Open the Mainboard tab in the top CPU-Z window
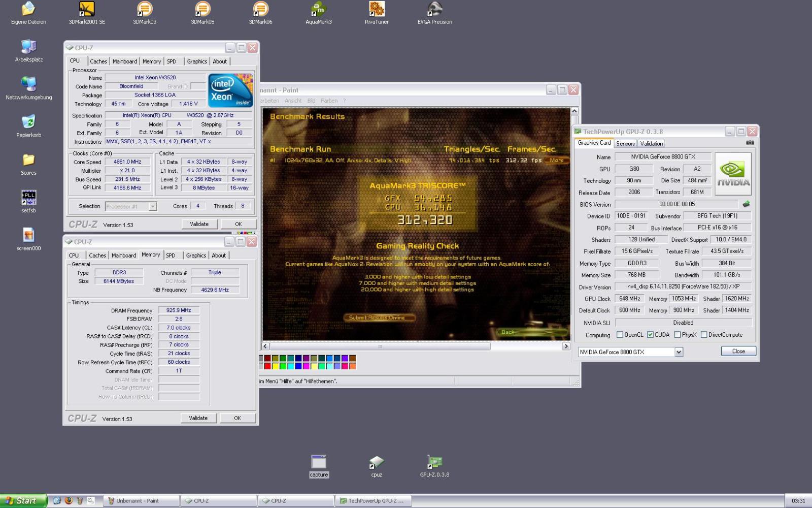Image resolution: width=812 pixels, height=508 pixels. point(125,61)
